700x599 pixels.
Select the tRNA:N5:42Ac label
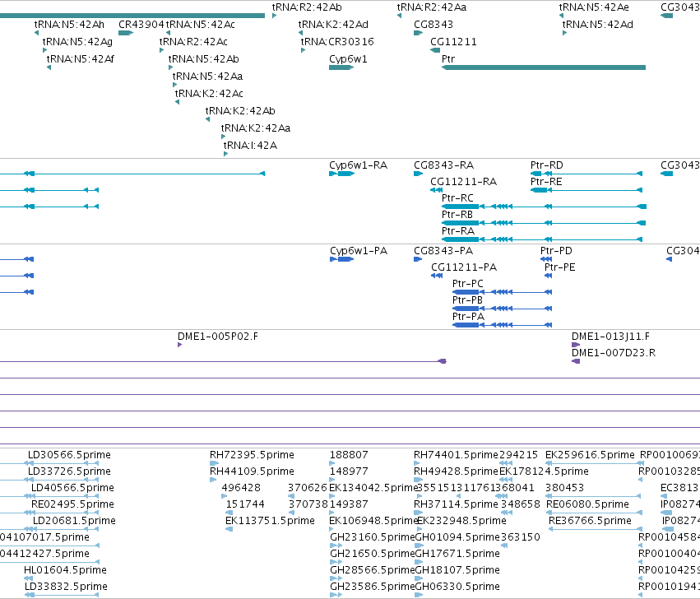[x=201, y=25]
